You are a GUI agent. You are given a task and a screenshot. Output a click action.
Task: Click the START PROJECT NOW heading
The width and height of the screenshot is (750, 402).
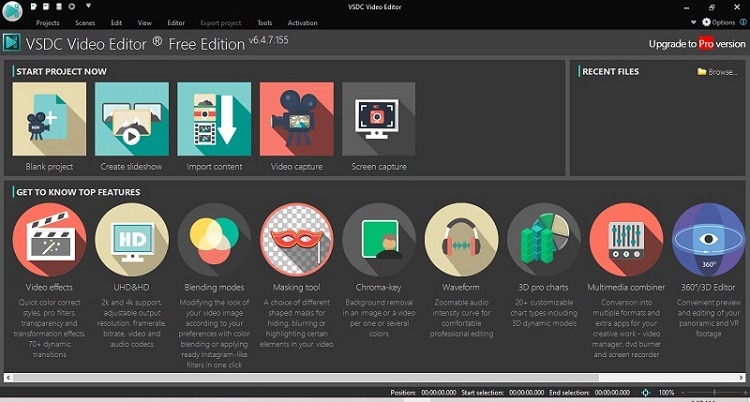coord(61,72)
